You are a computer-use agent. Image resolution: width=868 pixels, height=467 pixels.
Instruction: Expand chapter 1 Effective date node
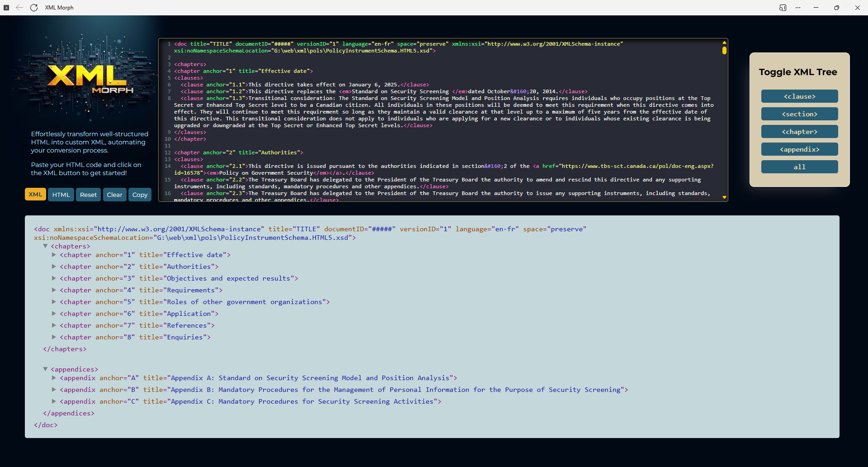(54, 255)
